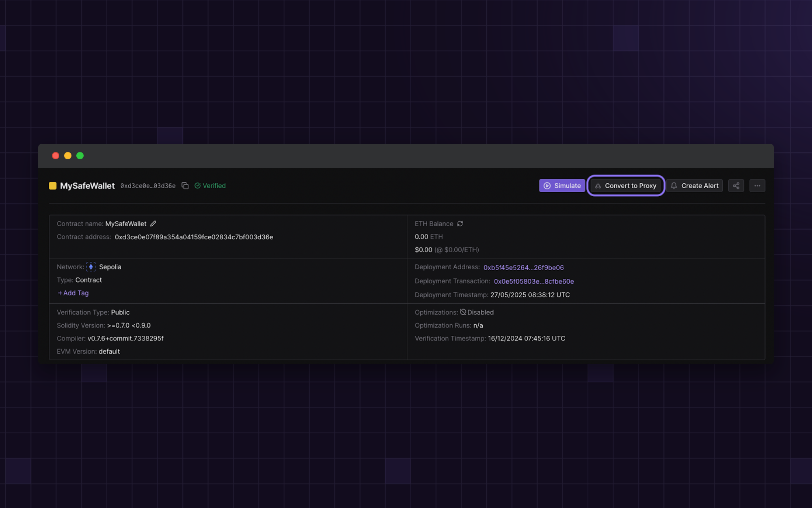This screenshot has width=812, height=508.
Task: Click the Simulate button
Action: pos(562,186)
